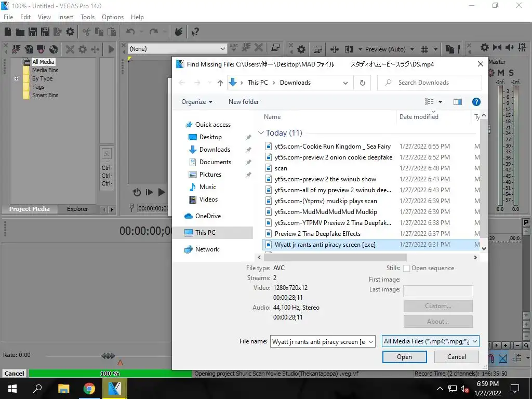Open the File name combo box dropdown

(x=371, y=342)
